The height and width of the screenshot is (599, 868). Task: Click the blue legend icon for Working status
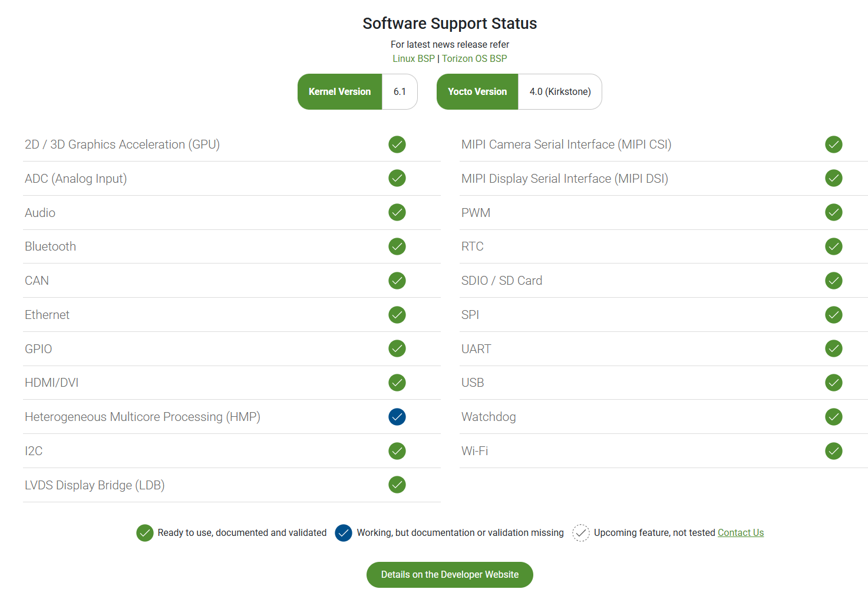point(344,533)
